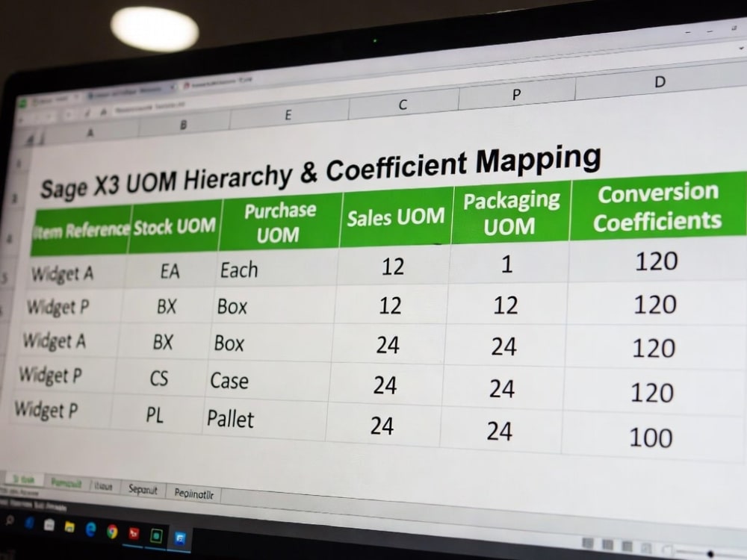Select the PL stock UOM cell

(155, 414)
